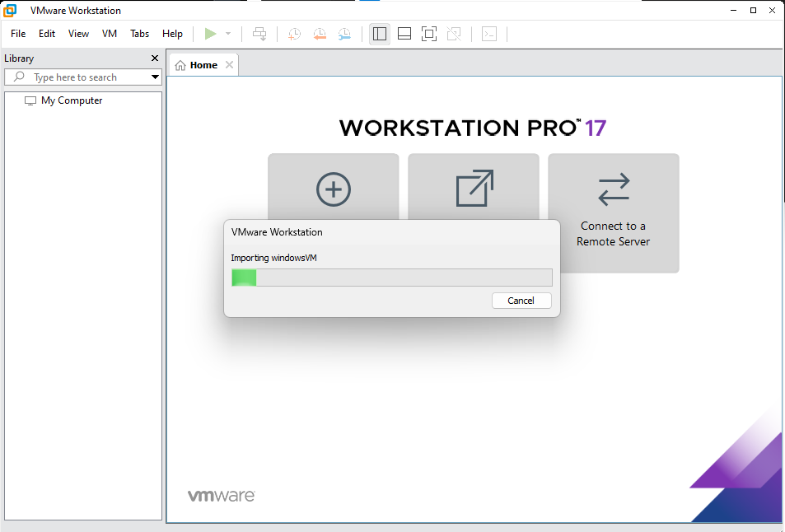785x532 pixels.
Task: Click the Take Snapshot clock icon
Action: click(294, 34)
